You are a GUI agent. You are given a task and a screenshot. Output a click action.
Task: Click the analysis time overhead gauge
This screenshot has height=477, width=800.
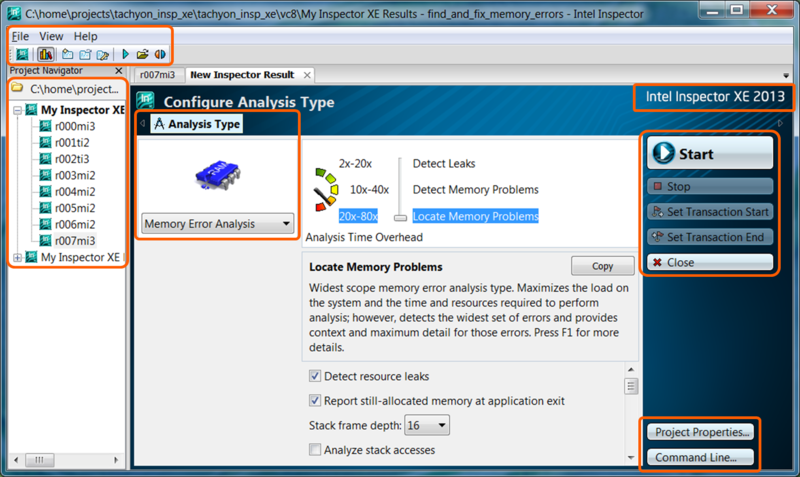pos(326,189)
